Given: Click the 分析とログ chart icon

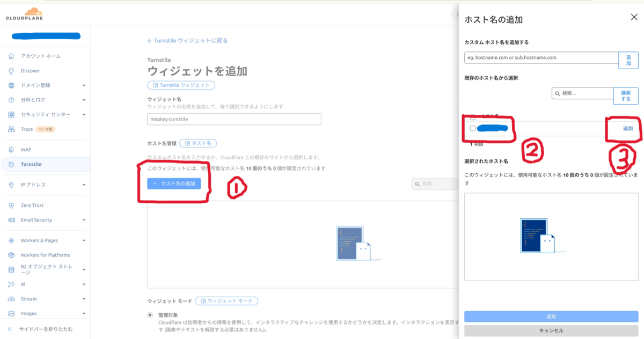Looking at the screenshot, I should click(11, 100).
